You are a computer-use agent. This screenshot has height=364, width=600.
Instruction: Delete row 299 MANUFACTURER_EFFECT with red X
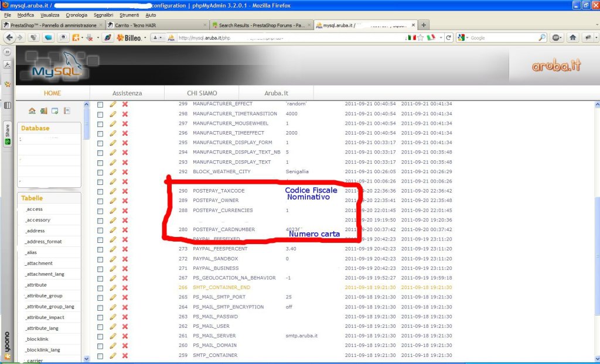(125, 104)
